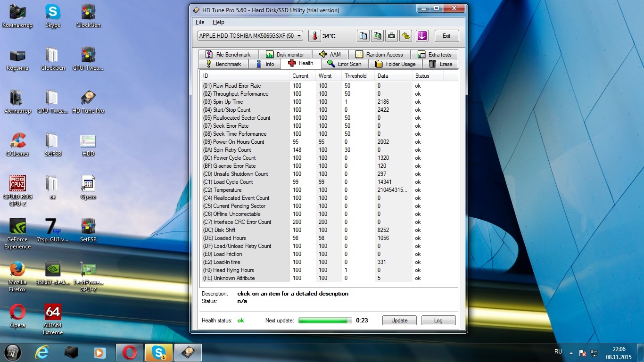
Task: Open AIDA64 Extreme desktop shortcut
Action: 53,316
